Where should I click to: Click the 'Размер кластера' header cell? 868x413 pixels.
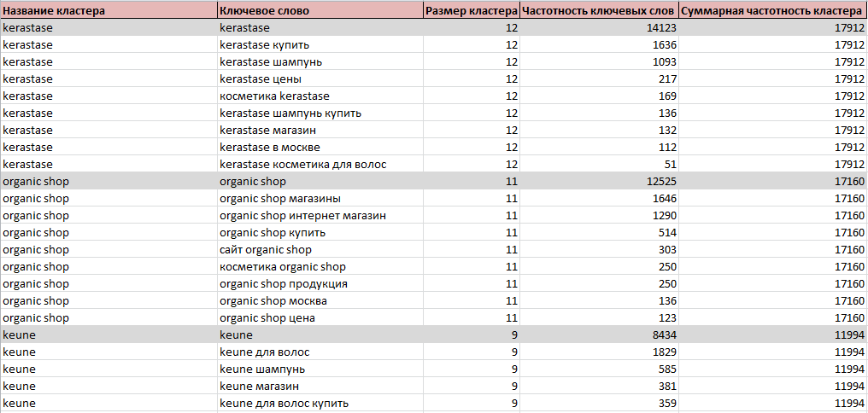click(472, 10)
